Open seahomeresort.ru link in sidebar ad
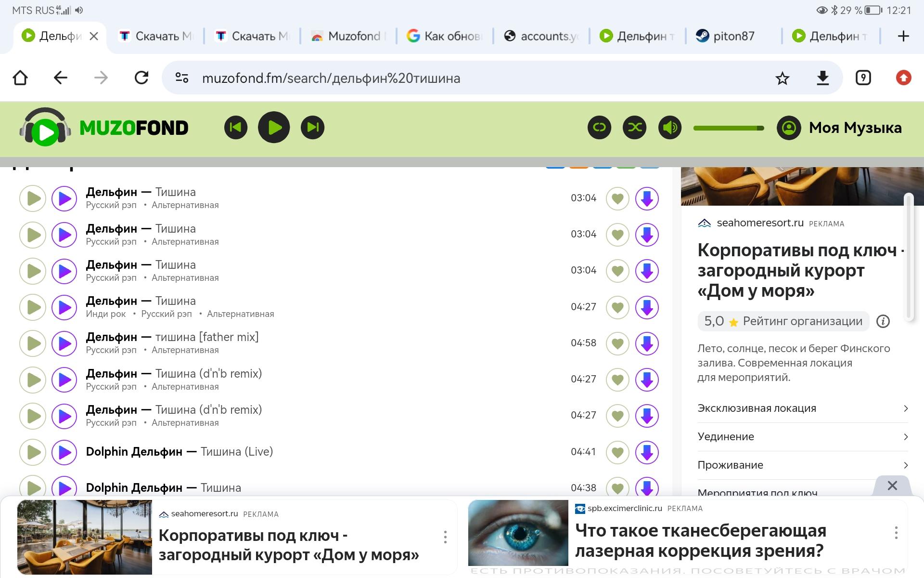 click(760, 223)
